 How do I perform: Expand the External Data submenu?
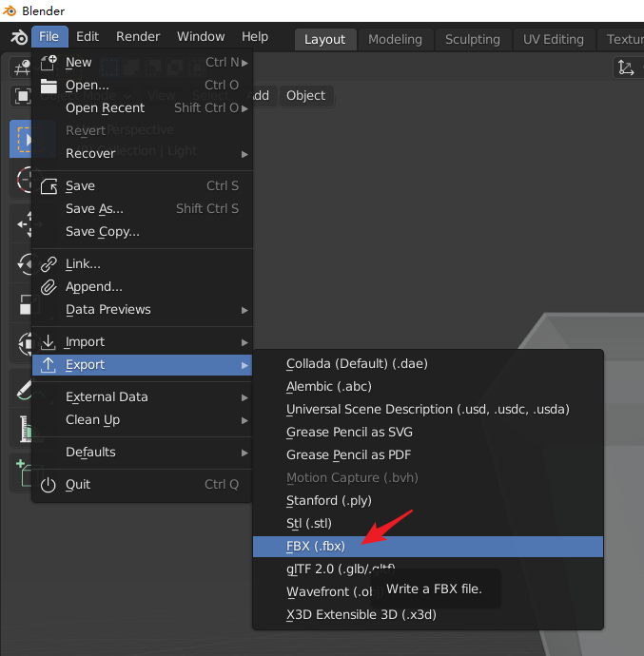(x=143, y=397)
